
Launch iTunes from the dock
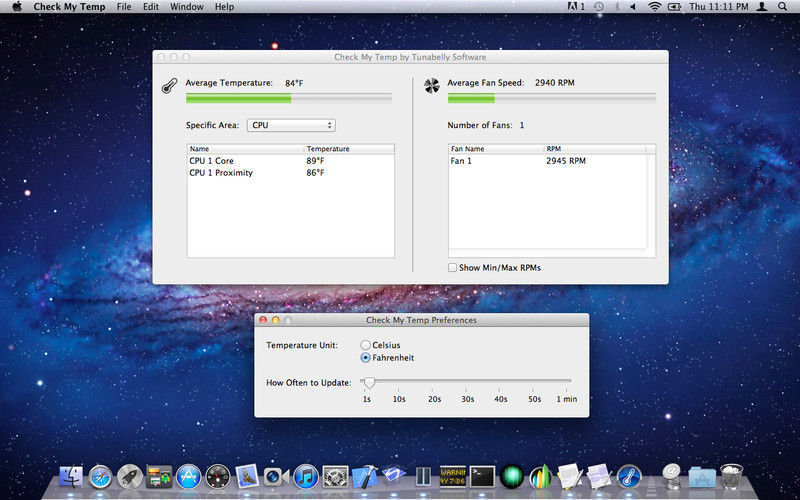tap(306, 478)
